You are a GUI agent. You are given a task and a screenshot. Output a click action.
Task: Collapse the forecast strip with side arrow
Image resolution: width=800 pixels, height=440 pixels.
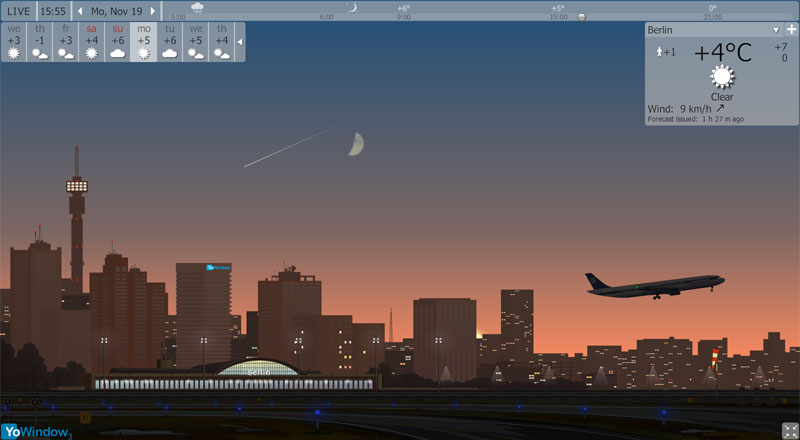tap(239, 42)
